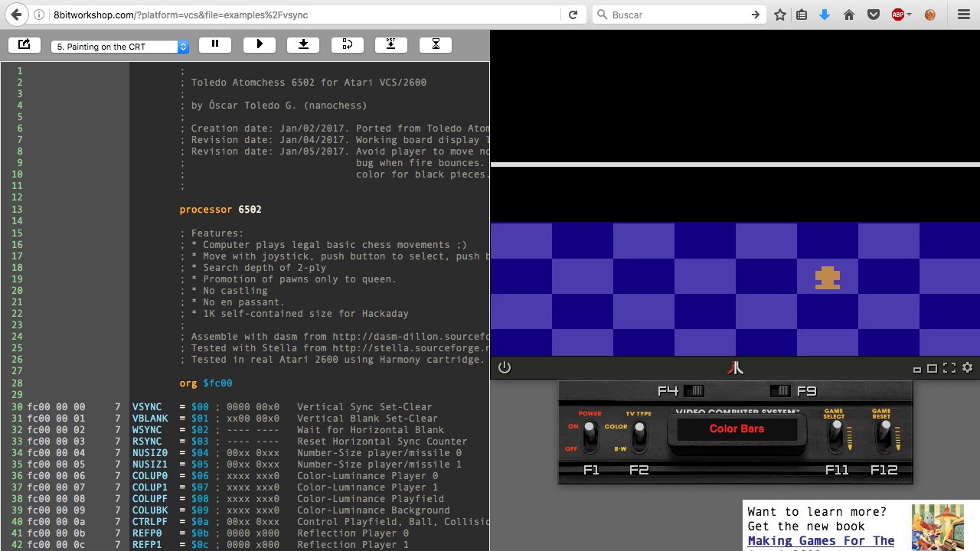Click the smallest screen-size icon in emulator bar
The image size is (980, 551).
click(x=916, y=370)
